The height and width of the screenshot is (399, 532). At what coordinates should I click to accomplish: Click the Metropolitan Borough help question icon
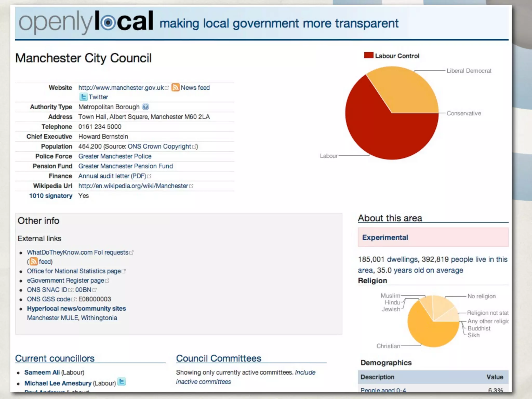[x=145, y=107]
